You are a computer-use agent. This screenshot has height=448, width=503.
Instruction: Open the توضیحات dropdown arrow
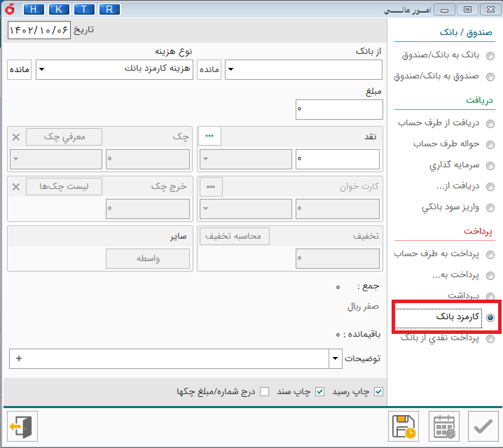tap(334, 359)
